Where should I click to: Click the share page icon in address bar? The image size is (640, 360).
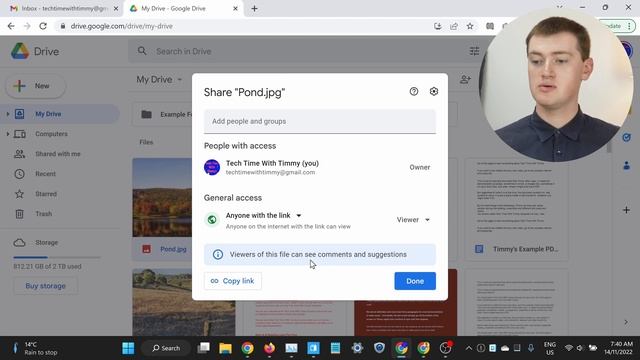[x=454, y=26]
